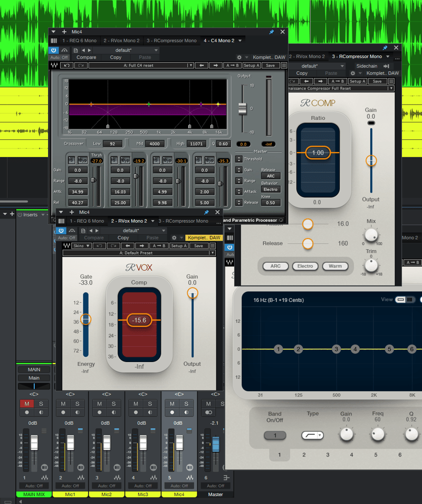Screen dimensions: 422x504
Task: Open preset file menu icon in C4 window
Action: [x=75, y=50]
